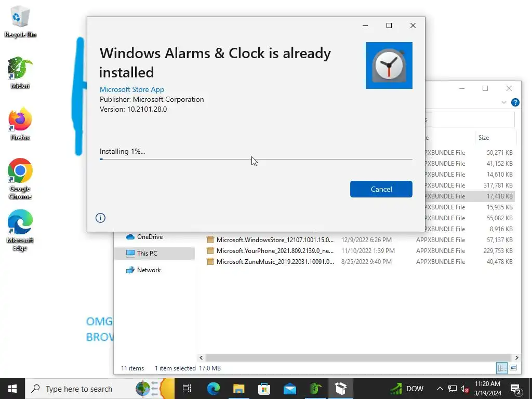Select the Microsoft.YourPhone appxbundle file
532x399 pixels.
coord(360,251)
